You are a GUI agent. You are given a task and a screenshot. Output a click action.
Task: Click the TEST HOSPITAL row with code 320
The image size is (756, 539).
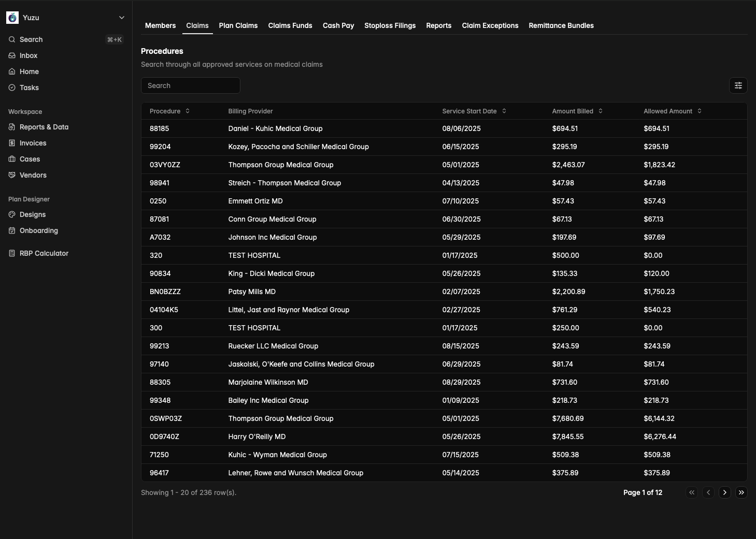(x=444, y=255)
